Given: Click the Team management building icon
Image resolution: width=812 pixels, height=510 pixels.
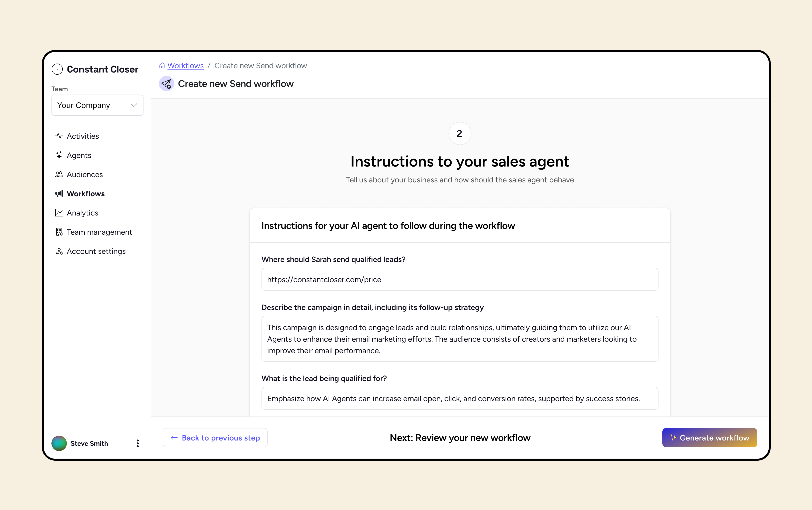Looking at the screenshot, I should point(59,232).
